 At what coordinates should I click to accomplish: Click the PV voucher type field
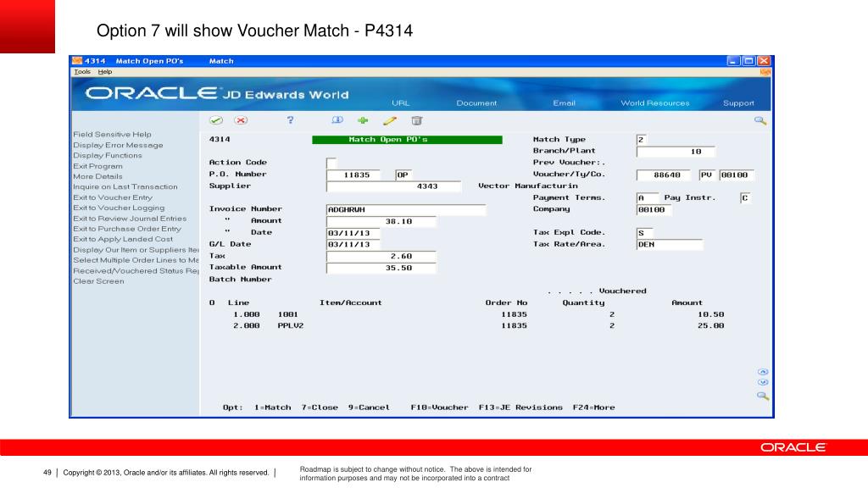point(707,175)
